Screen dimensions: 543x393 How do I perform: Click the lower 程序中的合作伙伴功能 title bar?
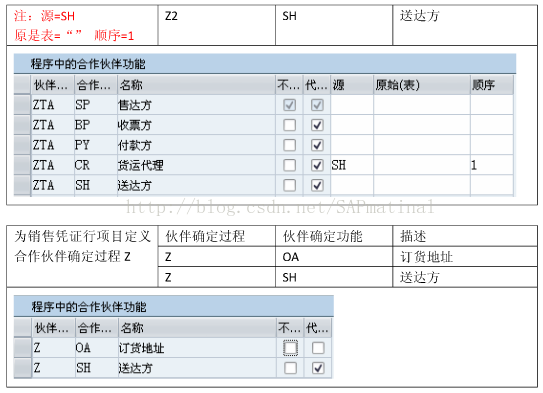coord(173,306)
